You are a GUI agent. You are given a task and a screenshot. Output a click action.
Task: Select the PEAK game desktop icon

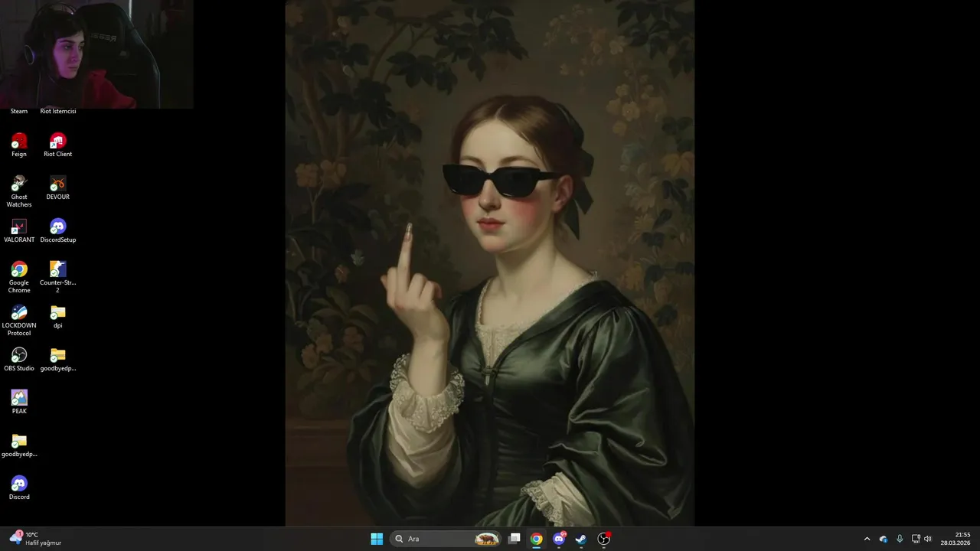(19, 403)
